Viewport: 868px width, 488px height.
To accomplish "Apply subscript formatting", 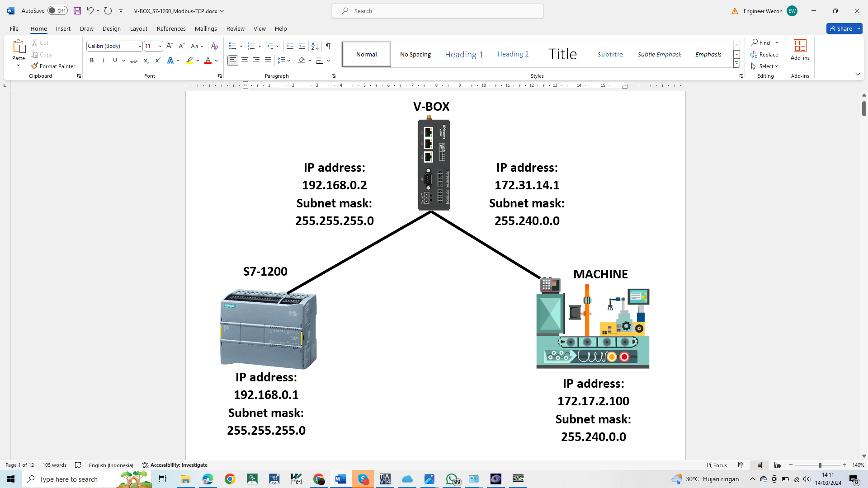I will click(146, 61).
